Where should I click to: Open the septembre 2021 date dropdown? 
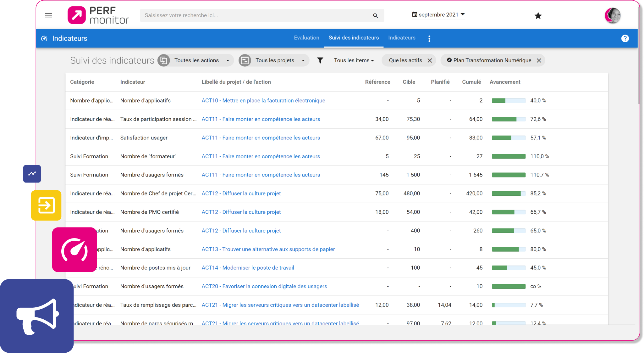click(438, 14)
